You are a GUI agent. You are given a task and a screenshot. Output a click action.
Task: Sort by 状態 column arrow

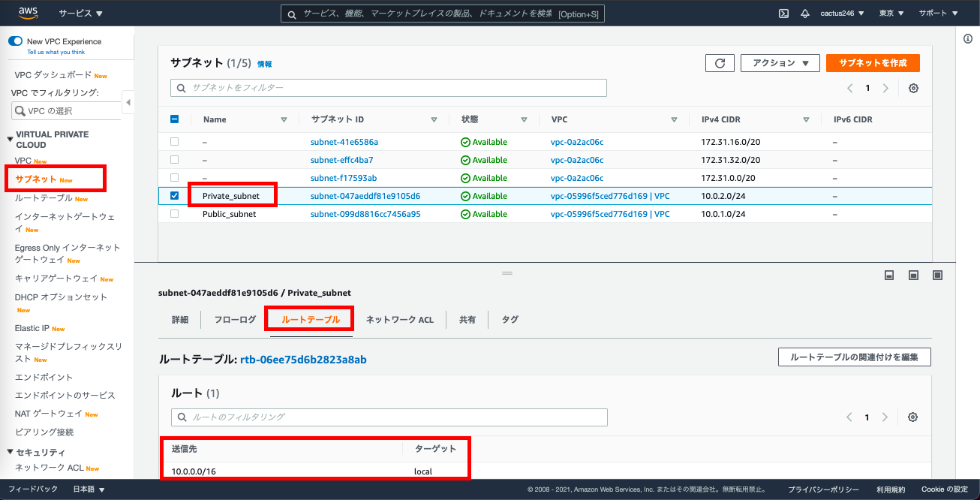[524, 119]
